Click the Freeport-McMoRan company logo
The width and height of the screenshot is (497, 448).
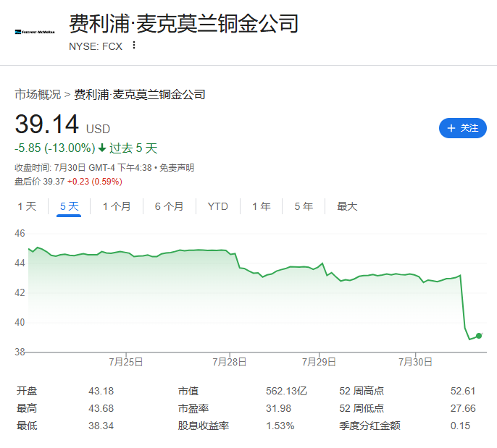35,32
